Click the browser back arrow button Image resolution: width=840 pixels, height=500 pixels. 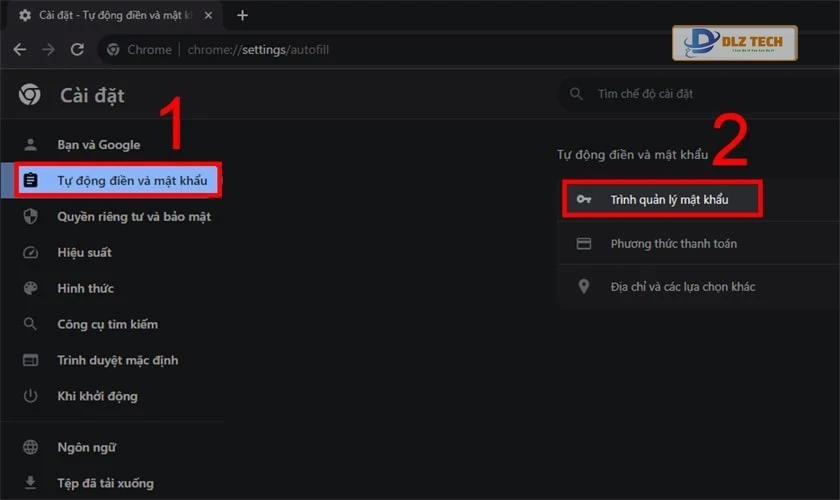19,50
